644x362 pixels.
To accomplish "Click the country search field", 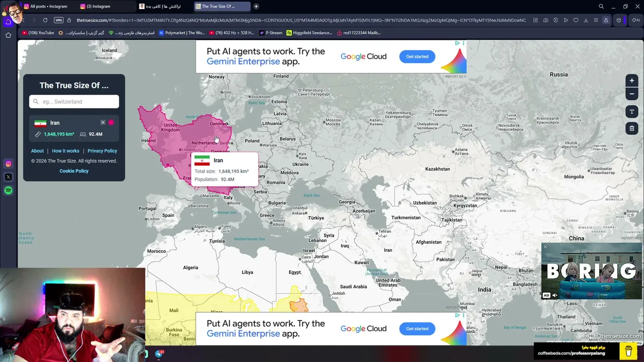I will (x=74, y=102).
